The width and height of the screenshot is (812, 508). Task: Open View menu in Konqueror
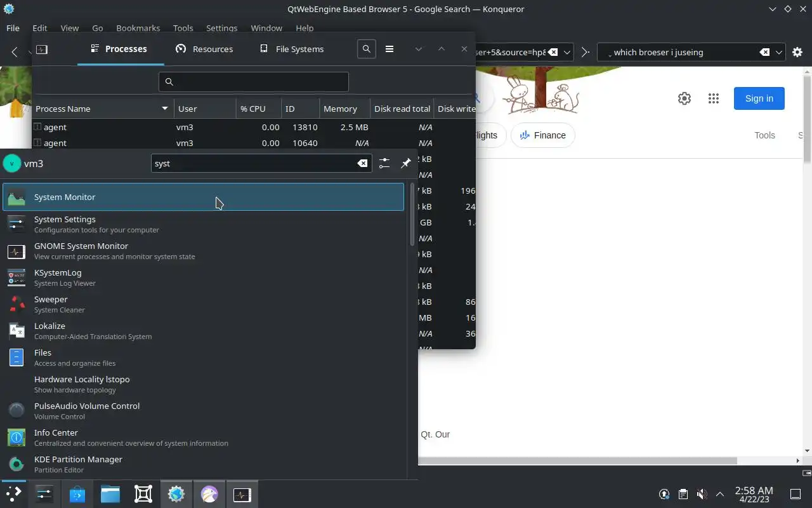(69, 28)
